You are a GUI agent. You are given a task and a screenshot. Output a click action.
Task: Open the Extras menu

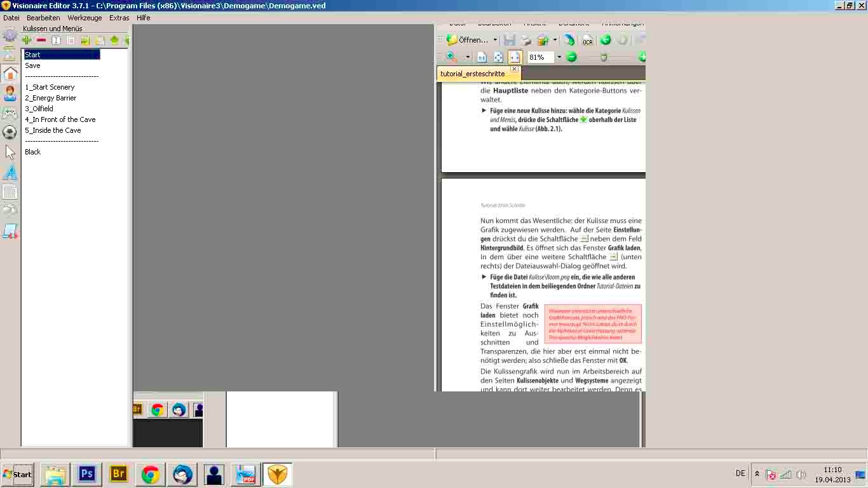119,18
